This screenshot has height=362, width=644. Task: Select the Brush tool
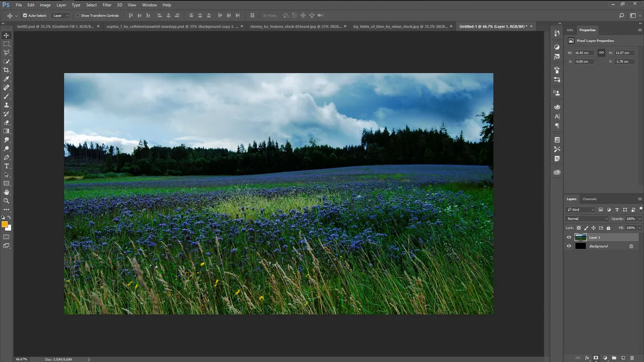pyautogui.click(x=7, y=96)
